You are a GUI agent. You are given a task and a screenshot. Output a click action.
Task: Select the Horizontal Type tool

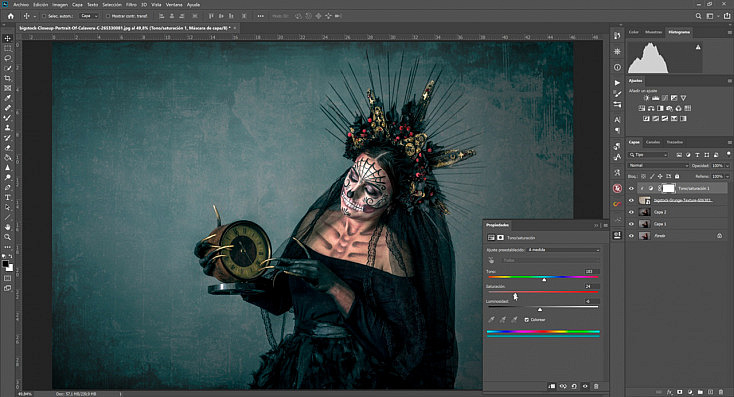coord(7,197)
